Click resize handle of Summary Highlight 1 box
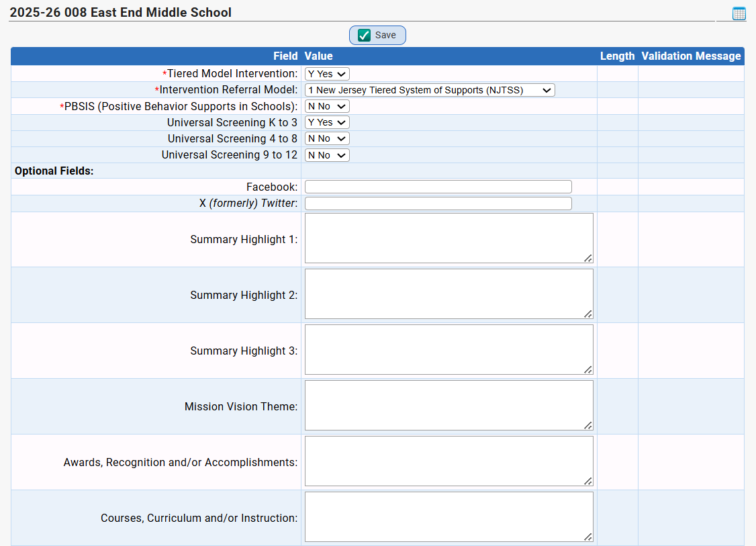This screenshot has width=756, height=546. pos(587,259)
